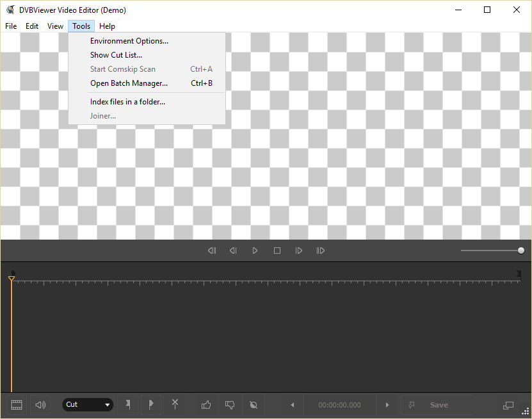Minimize the DVBViewer Video Editor window
Screen dimensions: 532x419
coord(458,10)
